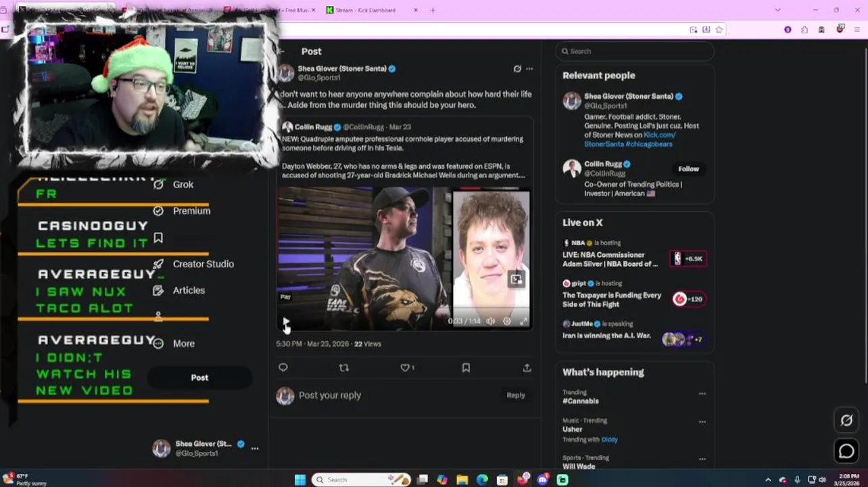Open browser extensions icon

pyautogui.click(x=804, y=30)
